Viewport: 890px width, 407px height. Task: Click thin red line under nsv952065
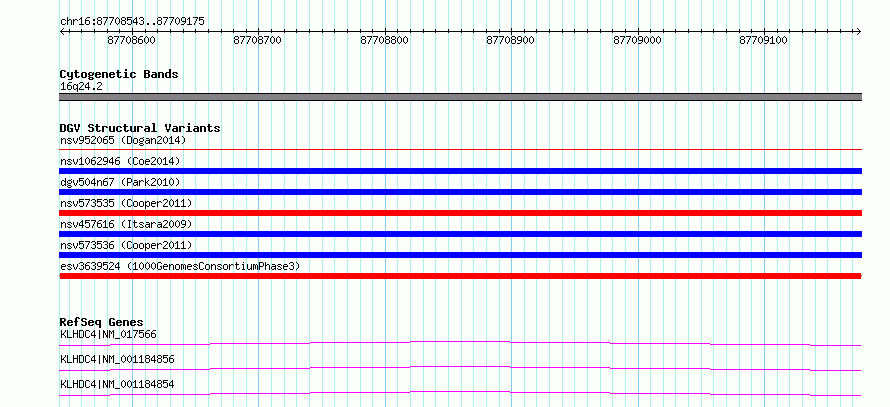pyautogui.click(x=460, y=149)
